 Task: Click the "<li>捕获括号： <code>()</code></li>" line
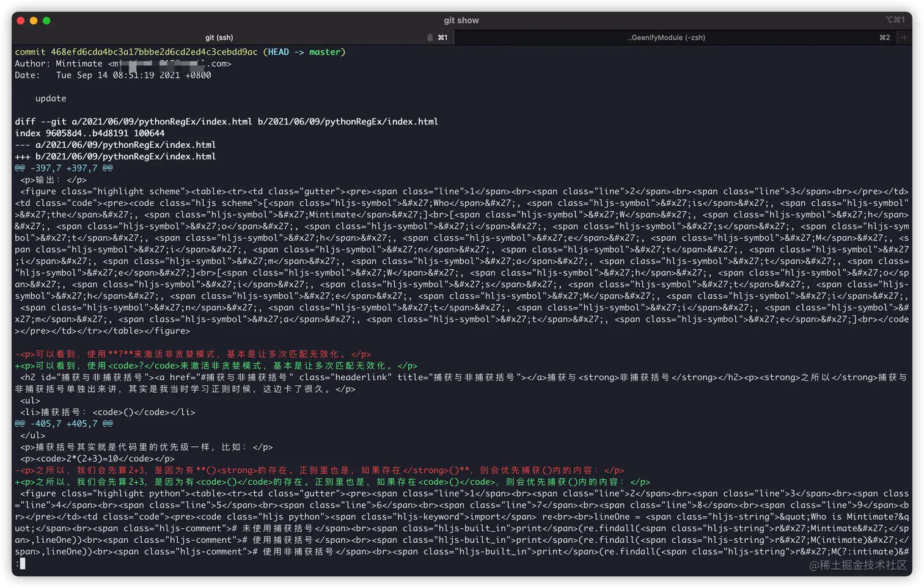108,412
